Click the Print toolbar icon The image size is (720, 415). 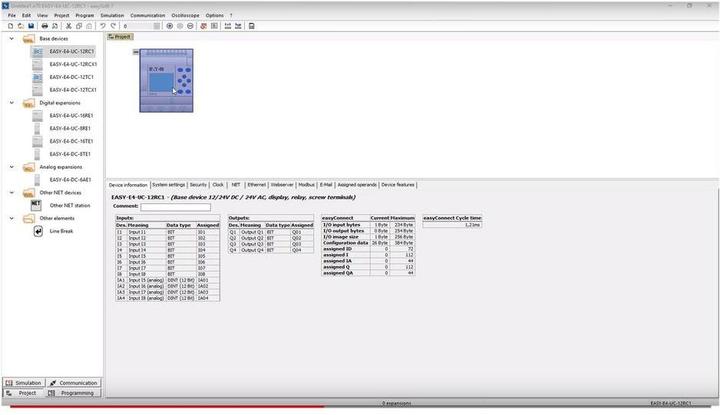click(x=45, y=26)
